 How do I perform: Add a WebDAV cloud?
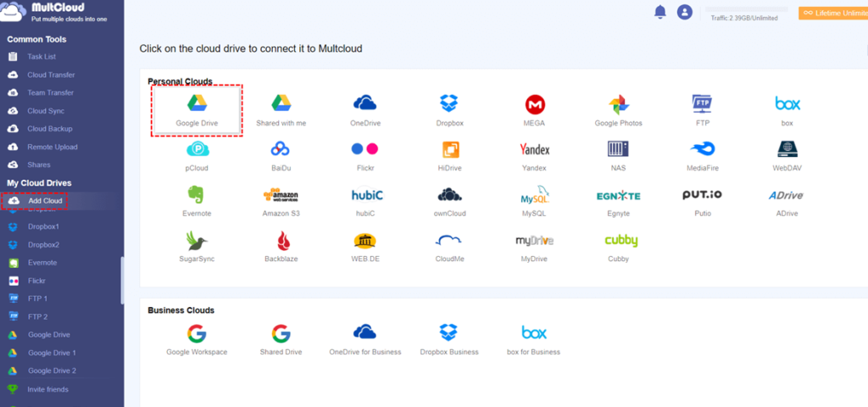(x=787, y=156)
